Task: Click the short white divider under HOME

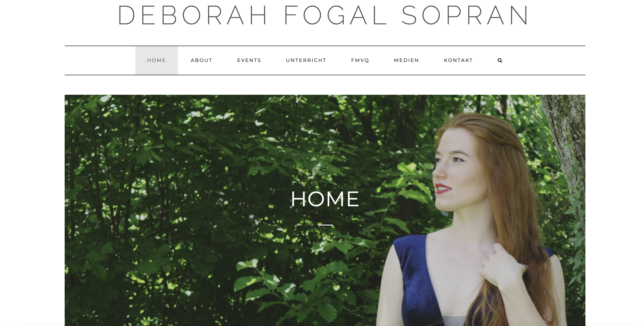Action: click(325, 225)
